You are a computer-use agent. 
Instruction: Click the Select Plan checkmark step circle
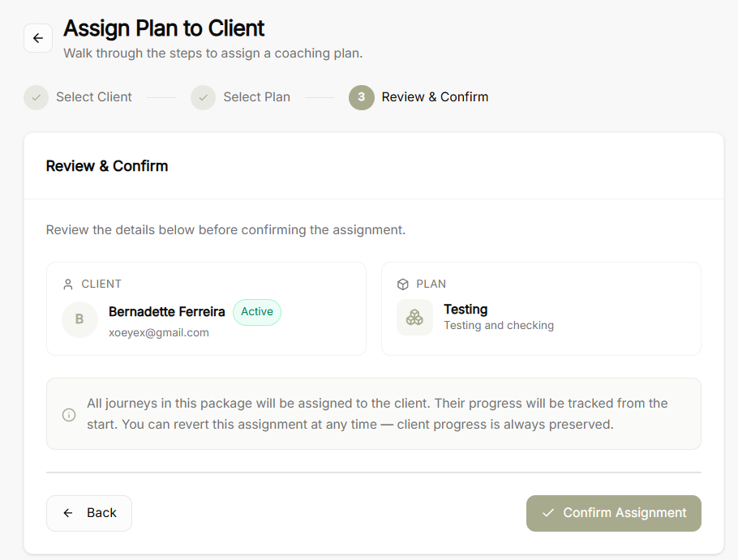[x=204, y=97]
